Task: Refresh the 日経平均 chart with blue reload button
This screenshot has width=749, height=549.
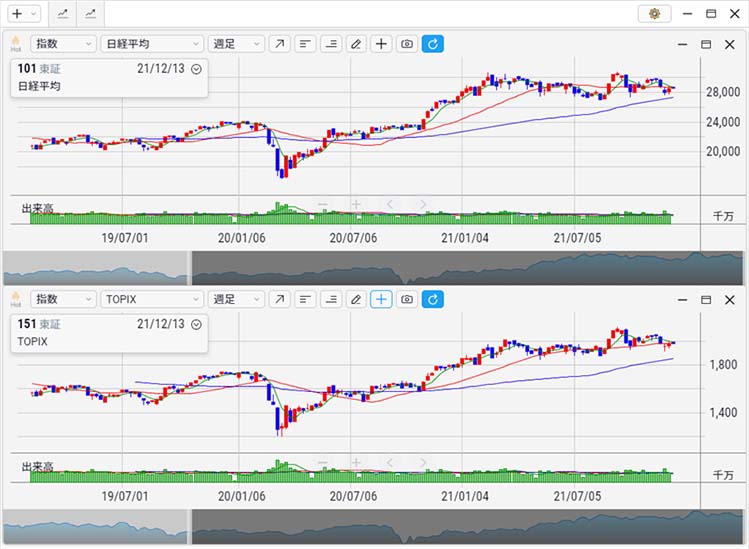Action: [x=433, y=44]
